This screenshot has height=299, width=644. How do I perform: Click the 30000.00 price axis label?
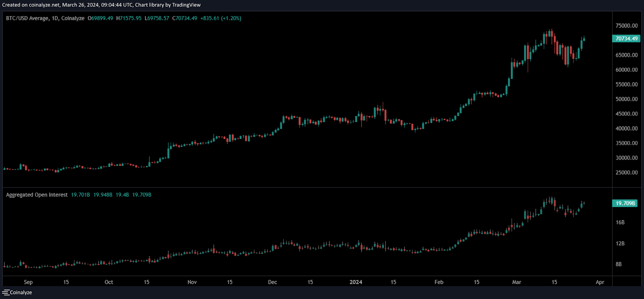(x=626, y=158)
